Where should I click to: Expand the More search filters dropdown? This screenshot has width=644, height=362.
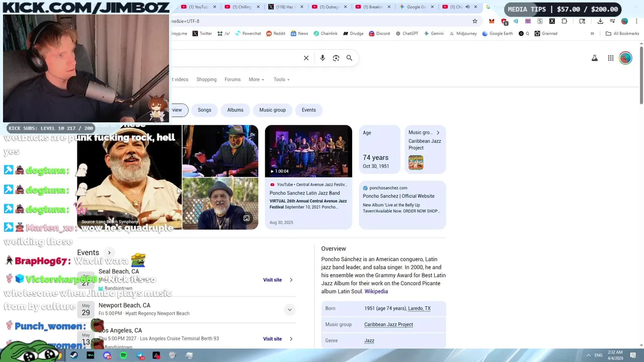(256, 79)
